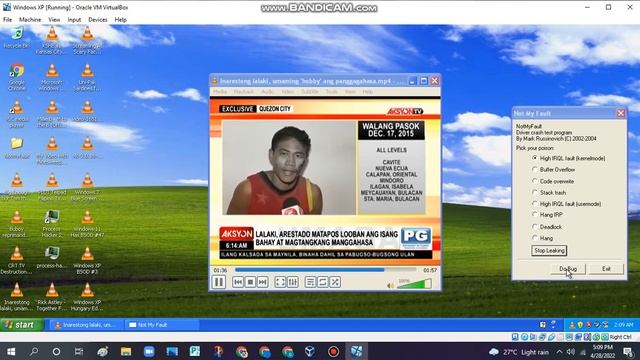
Task: Select Recycle Bin desktop icon
Action: 17,38
